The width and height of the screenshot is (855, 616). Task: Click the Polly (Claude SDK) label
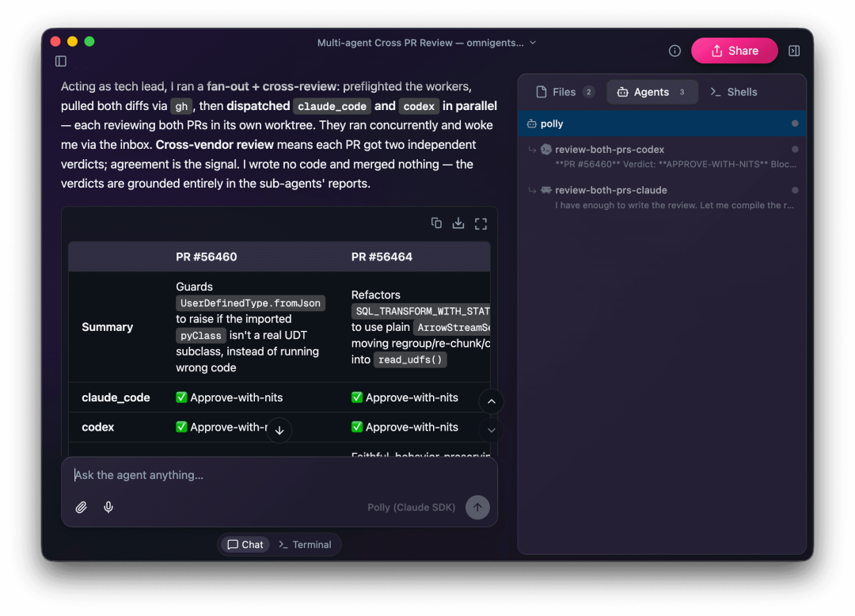(411, 508)
